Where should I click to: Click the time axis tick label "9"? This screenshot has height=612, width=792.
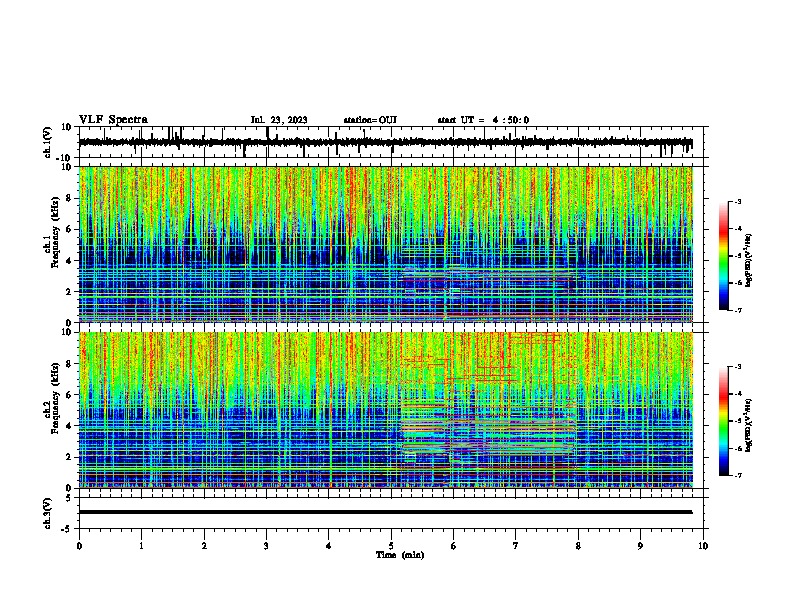tap(640, 546)
